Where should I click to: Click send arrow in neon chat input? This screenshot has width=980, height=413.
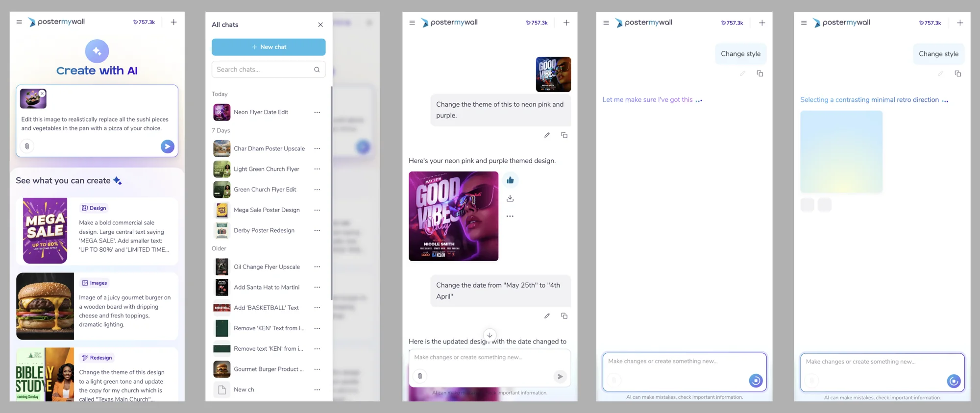pyautogui.click(x=560, y=376)
